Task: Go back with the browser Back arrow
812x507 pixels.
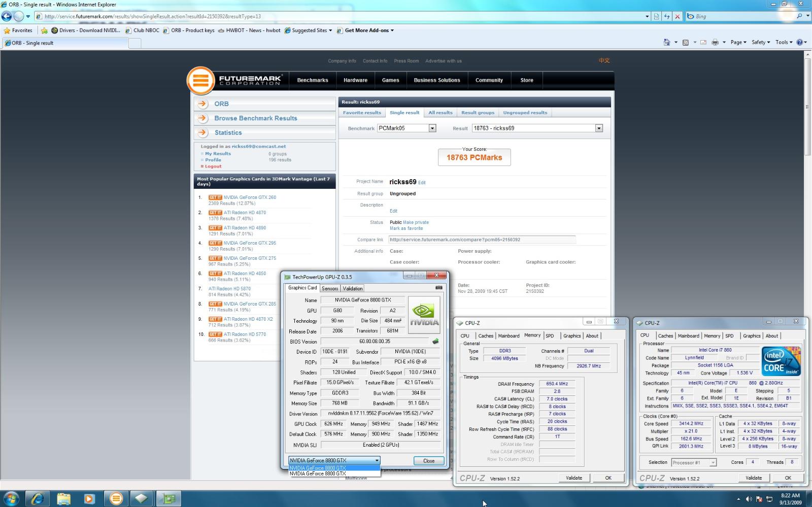Action: click(7, 16)
